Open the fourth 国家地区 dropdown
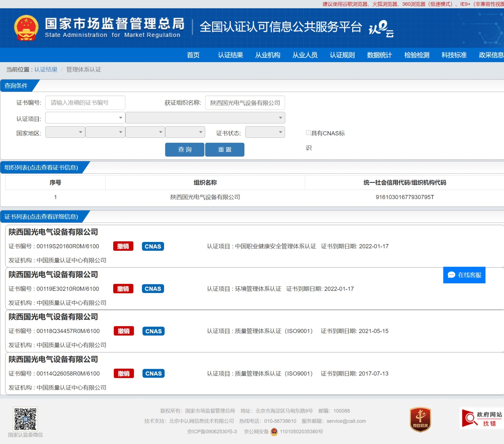 click(185, 132)
